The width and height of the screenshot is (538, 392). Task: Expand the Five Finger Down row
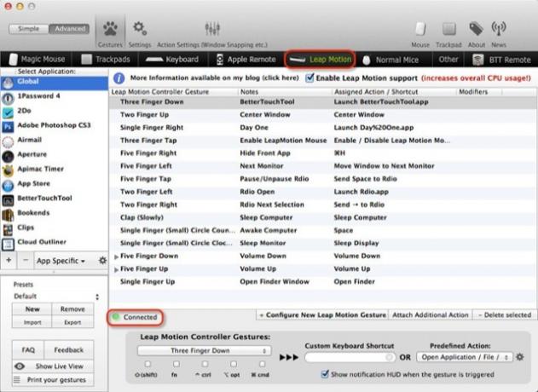click(116, 257)
